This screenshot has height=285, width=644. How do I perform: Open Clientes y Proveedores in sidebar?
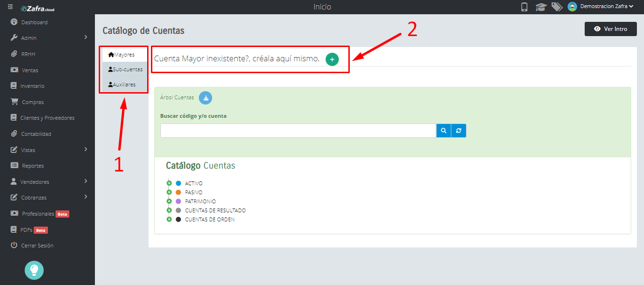click(x=47, y=118)
